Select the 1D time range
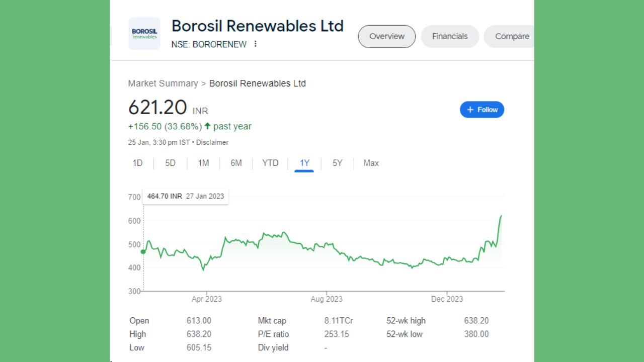The height and width of the screenshot is (362, 644). [138, 163]
